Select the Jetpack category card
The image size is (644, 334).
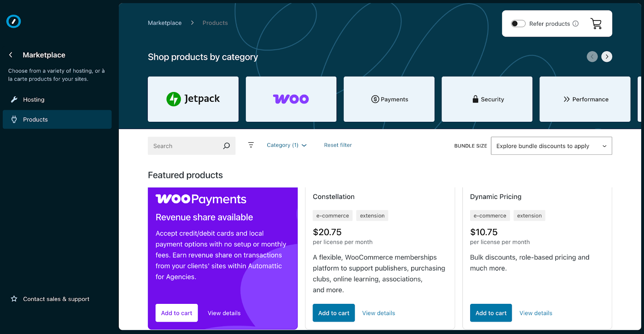pyautogui.click(x=193, y=99)
